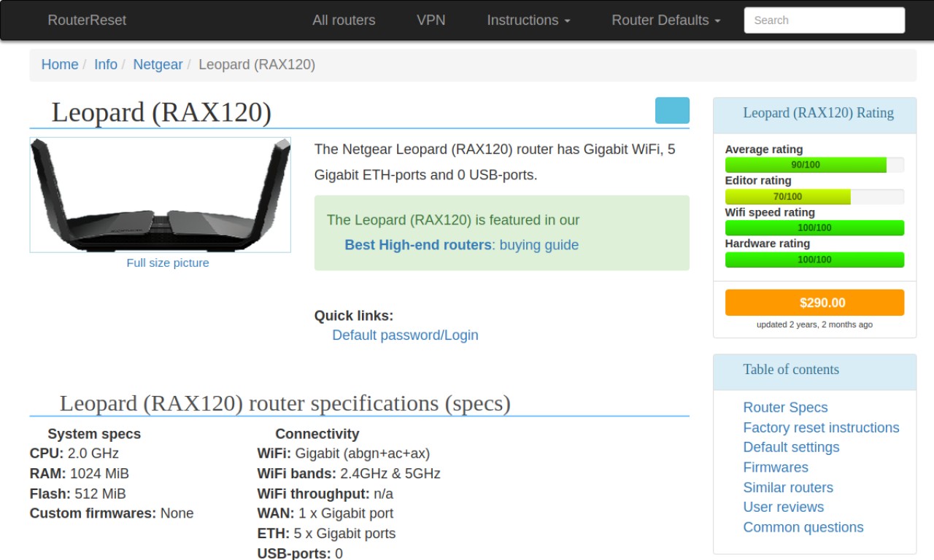Jump to Router Specs section

click(785, 408)
